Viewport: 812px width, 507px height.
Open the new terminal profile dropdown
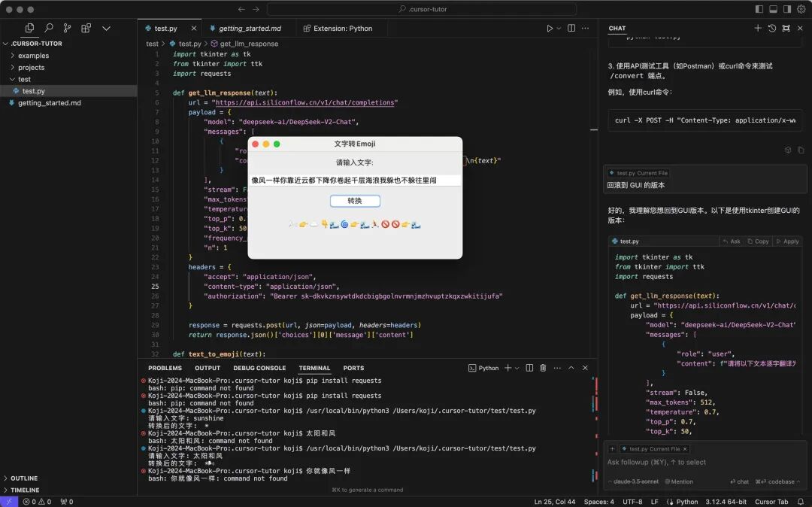[517, 368]
